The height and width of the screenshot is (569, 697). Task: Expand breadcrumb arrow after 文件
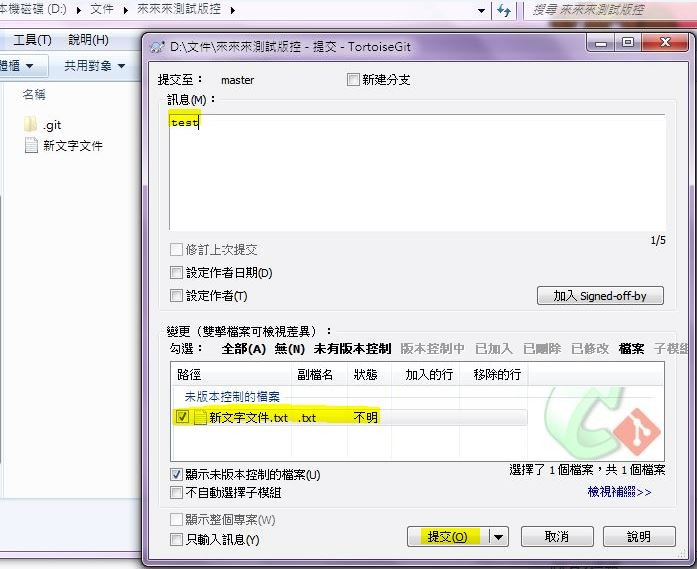coord(126,10)
